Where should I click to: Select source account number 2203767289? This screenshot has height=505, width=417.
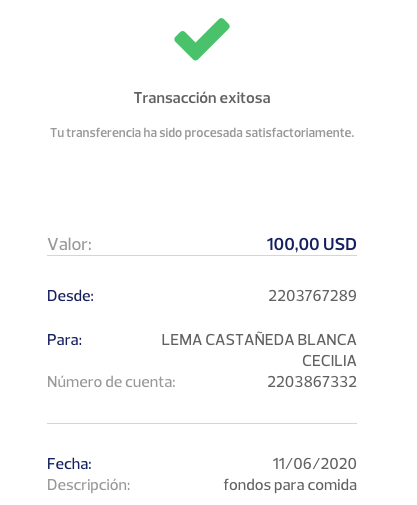tap(312, 296)
